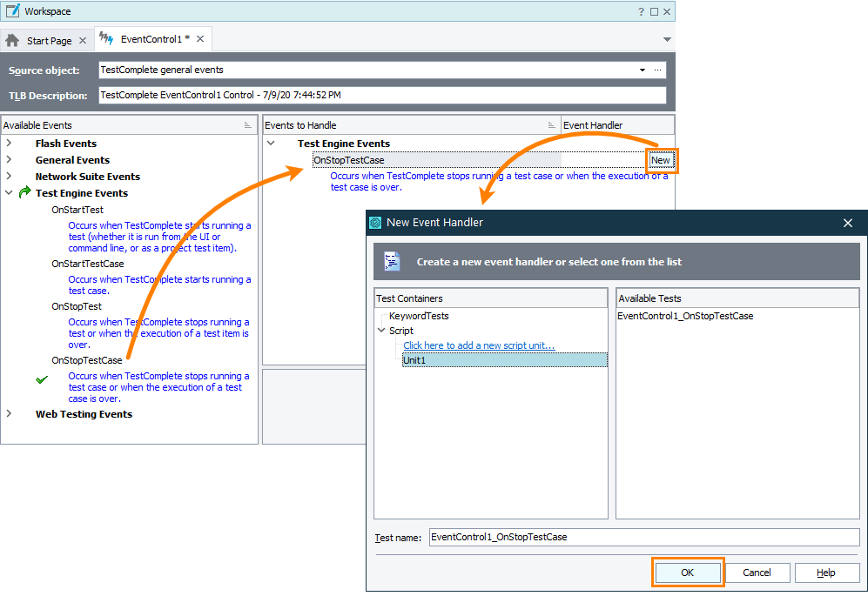Select Unit1 under the Script node

(x=414, y=359)
